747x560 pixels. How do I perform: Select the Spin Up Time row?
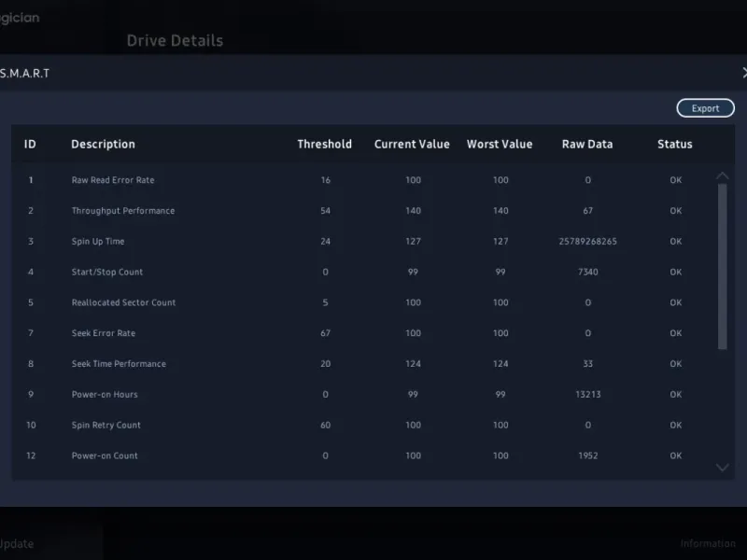pyautogui.click(x=364, y=241)
